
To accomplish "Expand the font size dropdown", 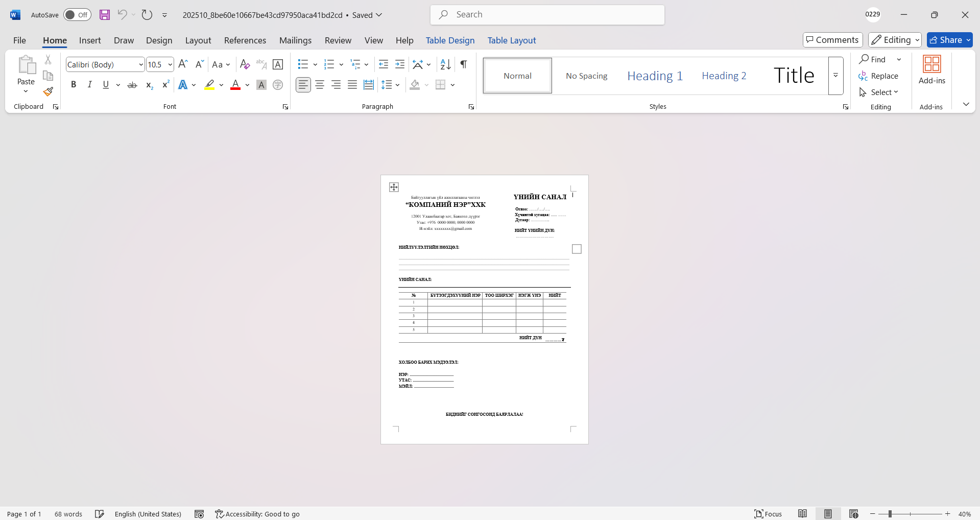I will (x=170, y=64).
